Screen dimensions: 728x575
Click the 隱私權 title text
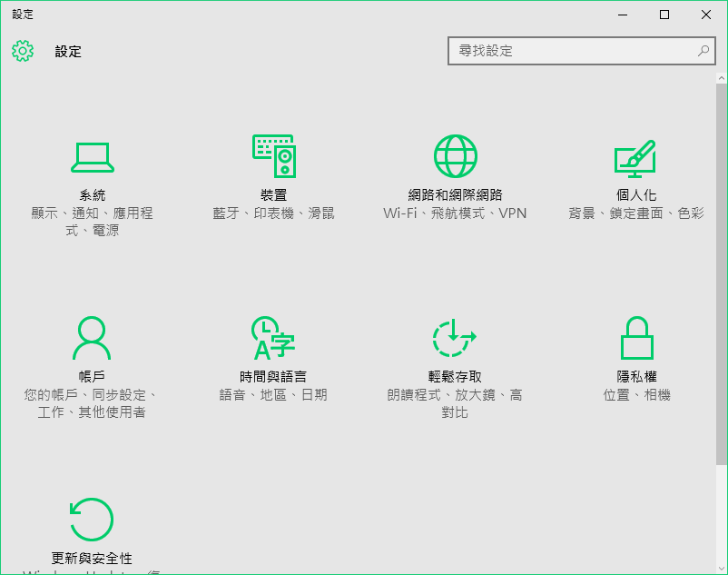point(637,377)
